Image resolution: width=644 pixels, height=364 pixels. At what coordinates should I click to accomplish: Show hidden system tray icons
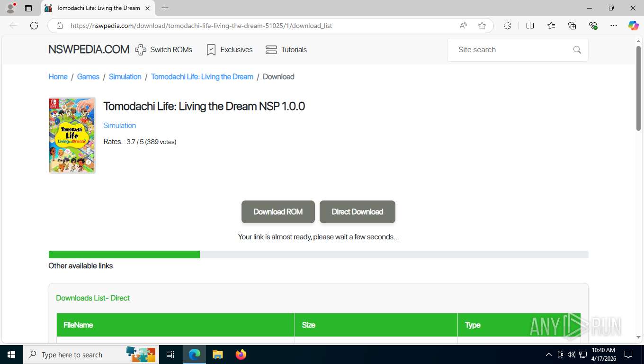click(549, 355)
